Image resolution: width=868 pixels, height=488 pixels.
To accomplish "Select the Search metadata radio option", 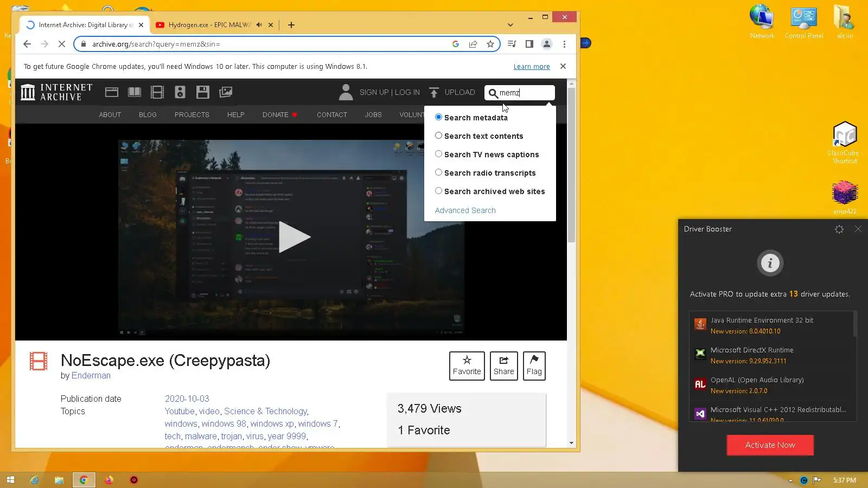I will [438, 117].
